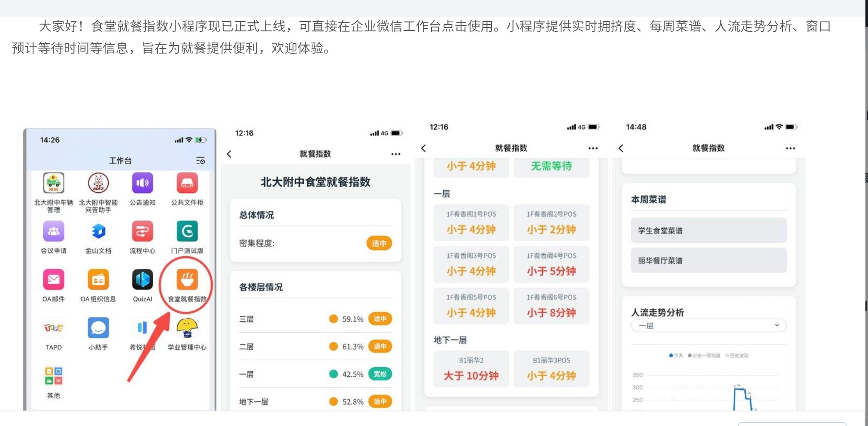Open the 学业管理中心 icon
Image resolution: width=868 pixels, height=426 pixels.
tap(187, 329)
